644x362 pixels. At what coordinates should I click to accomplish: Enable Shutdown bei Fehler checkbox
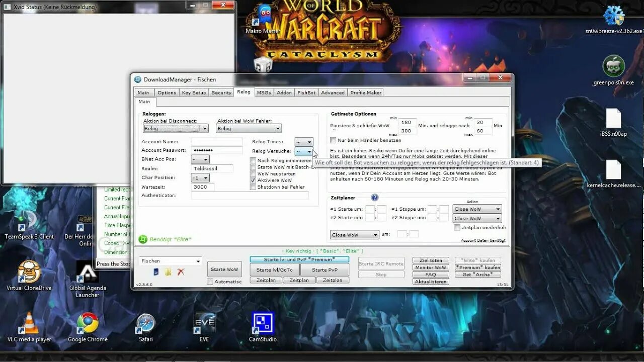tap(253, 187)
